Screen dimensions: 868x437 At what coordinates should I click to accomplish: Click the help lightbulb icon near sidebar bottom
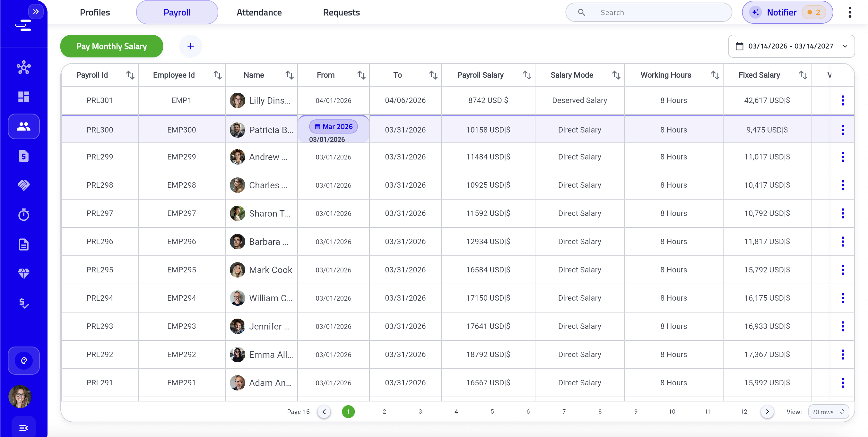pyautogui.click(x=23, y=360)
